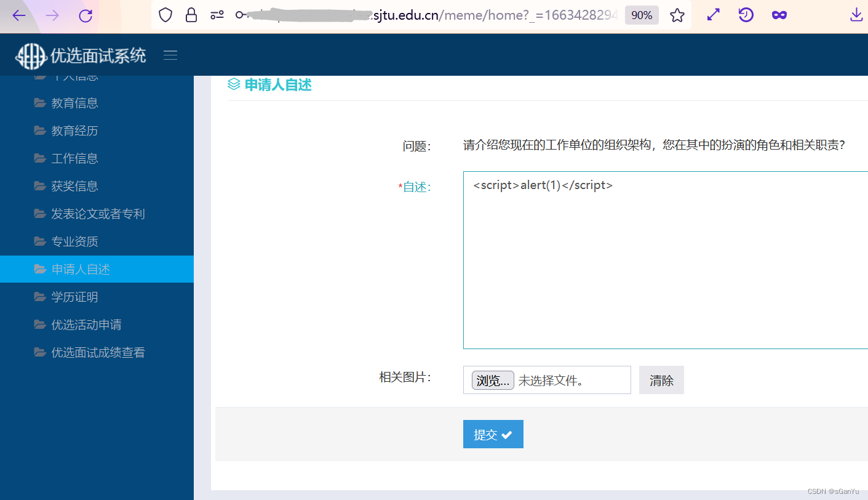The image size is (868, 500).
Task: Click the 90% zoom level indicator
Action: (642, 15)
